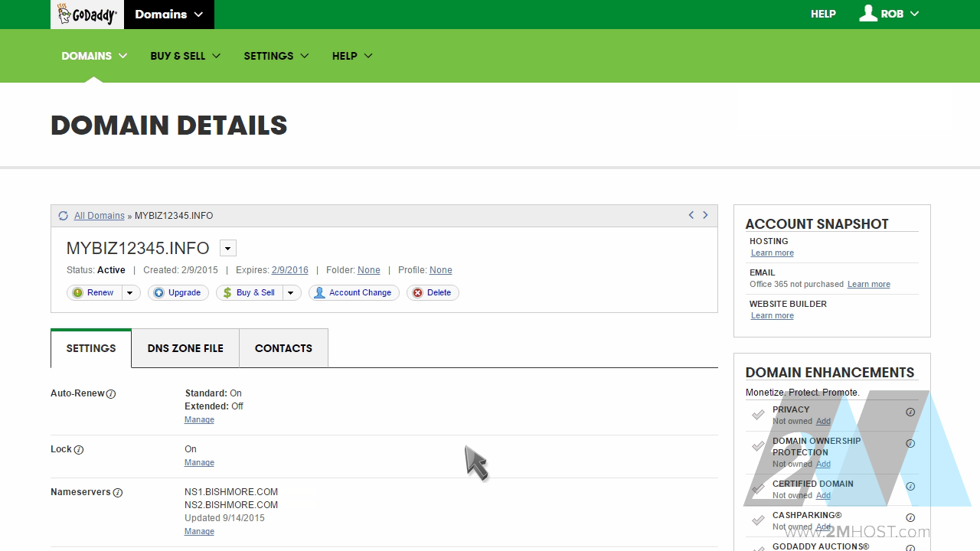The height and width of the screenshot is (551, 980).
Task: Click the DOMAIN ENHANCEMENTS heading
Action: [x=830, y=373]
